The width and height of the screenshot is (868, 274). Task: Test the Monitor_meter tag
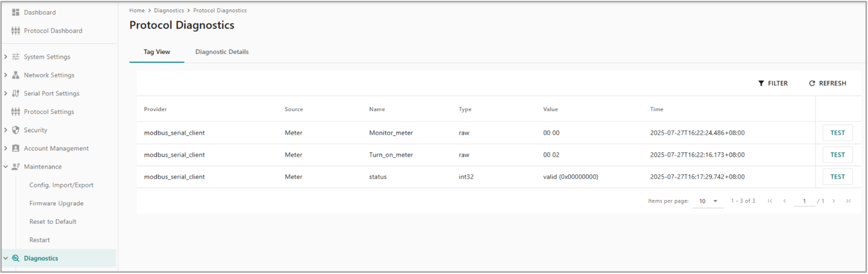click(x=837, y=133)
